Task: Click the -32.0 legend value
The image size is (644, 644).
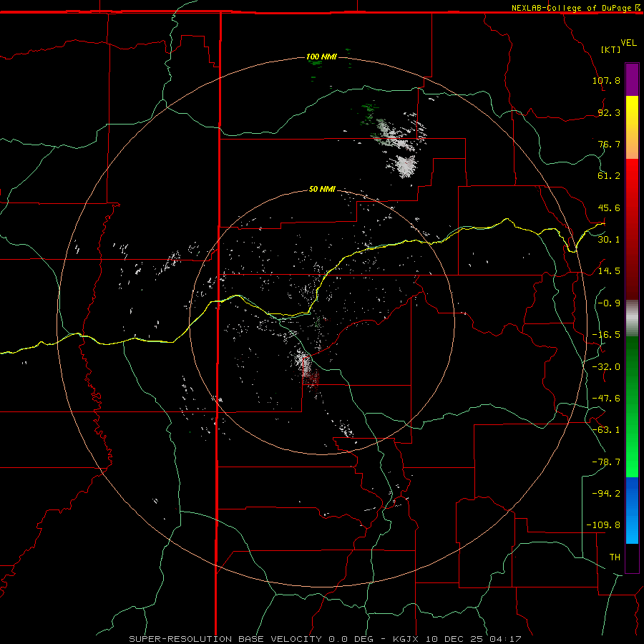Action: tap(606, 367)
